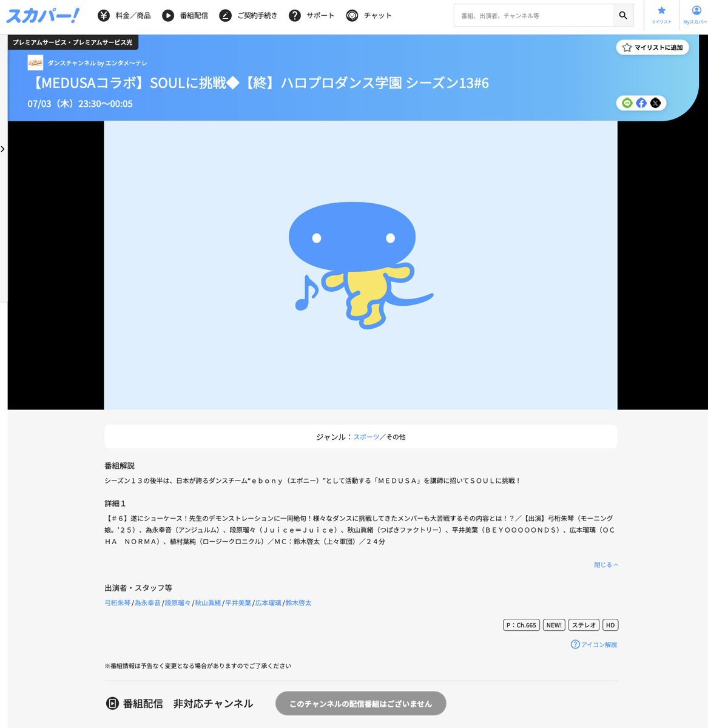Click the 詳細１ heading
The image size is (708, 728).
tap(115, 504)
